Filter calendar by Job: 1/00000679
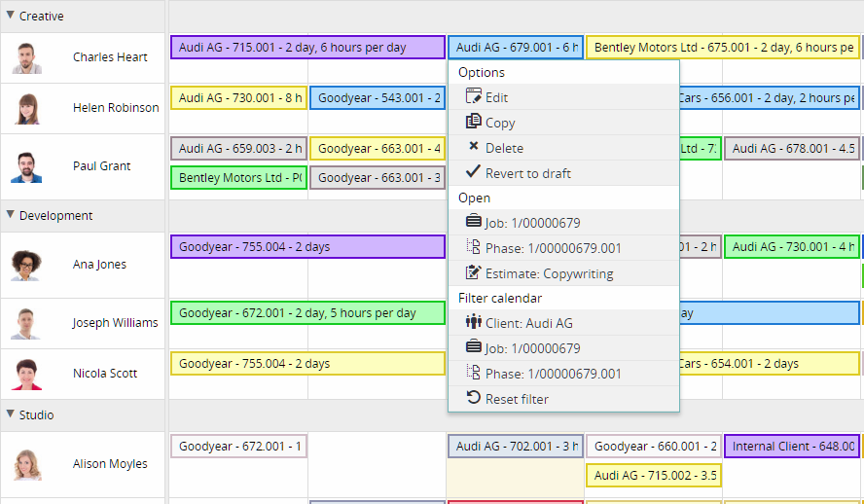This screenshot has height=504, width=864. [x=563, y=348]
